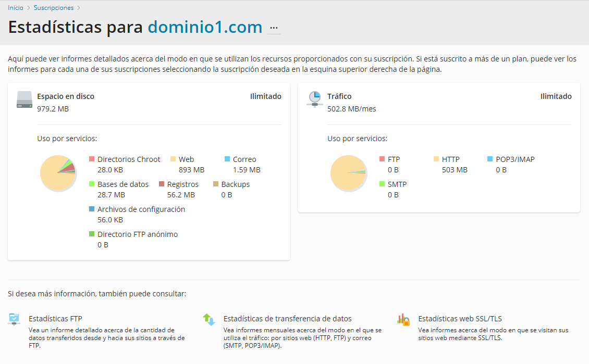Open Estadísticas web SSL/TLS link
This screenshot has width=589, height=364.
(x=460, y=319)
